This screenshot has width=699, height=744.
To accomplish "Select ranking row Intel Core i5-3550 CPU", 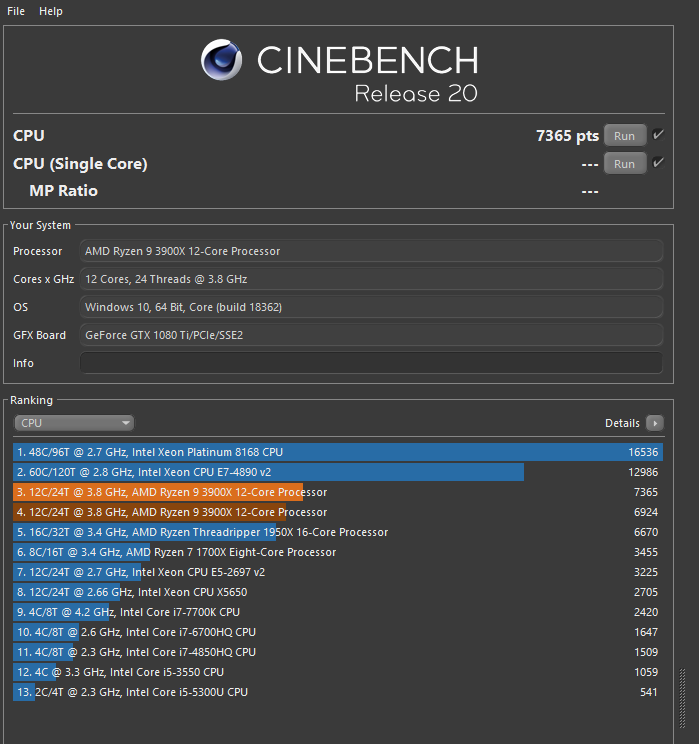I will point(338,672).
